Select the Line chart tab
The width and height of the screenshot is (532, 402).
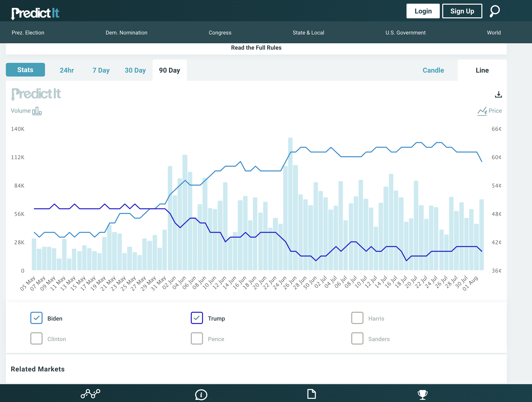click(x=482, y=70)
